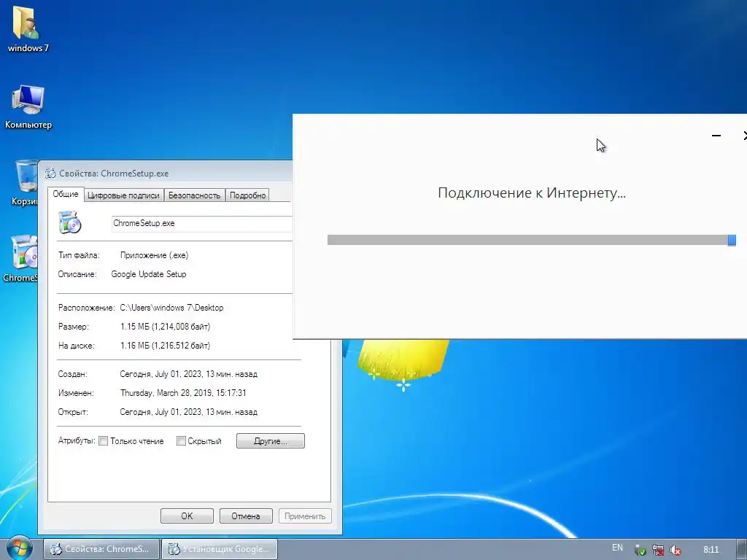Image resolution: width=747 pixels, height=560 pixels.
Task: Click the safely remove hardware tray icon
Action: pyautogui.click(x=640, y=550)
